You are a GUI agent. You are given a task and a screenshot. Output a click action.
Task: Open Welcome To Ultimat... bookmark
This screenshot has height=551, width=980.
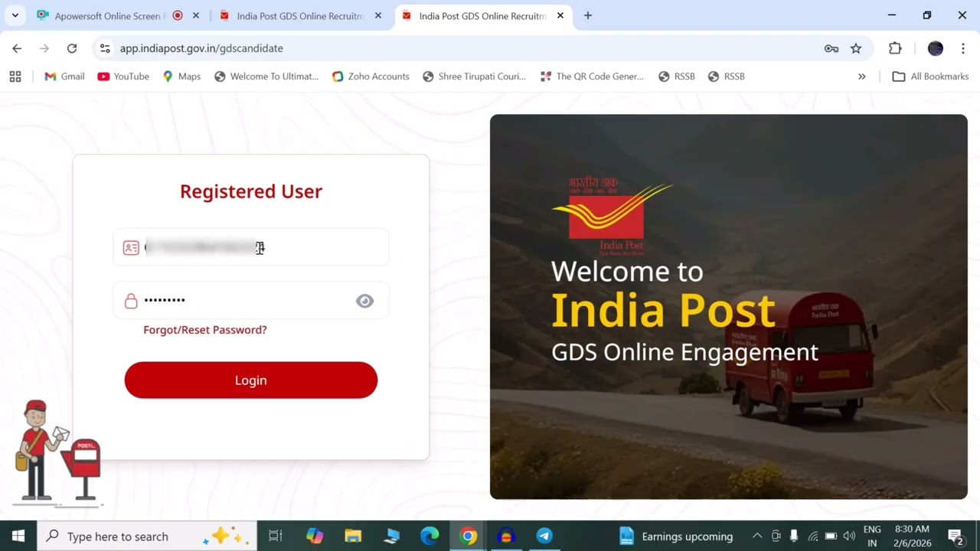(266, 77)
